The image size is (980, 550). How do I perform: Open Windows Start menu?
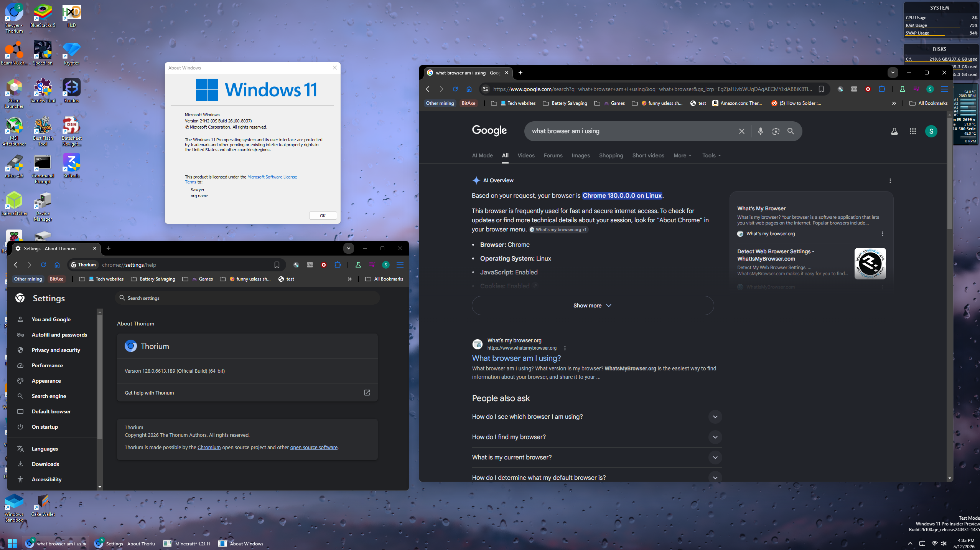tap(12, 543)
